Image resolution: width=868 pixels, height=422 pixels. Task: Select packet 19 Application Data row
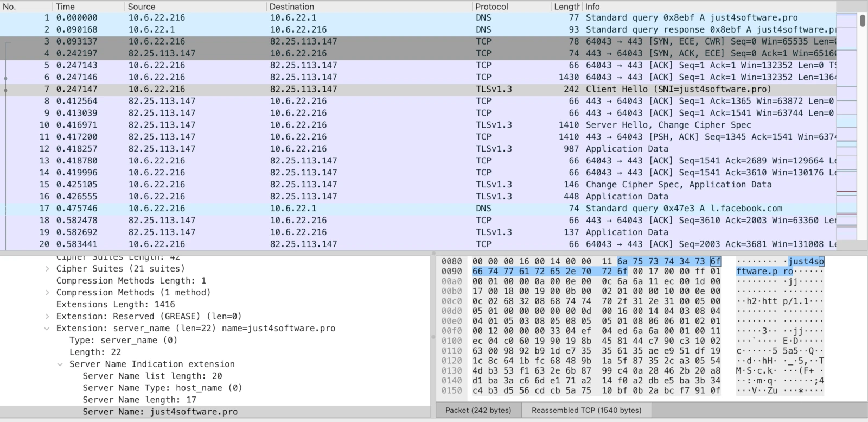pyautogui.click(x=418, y=232)
